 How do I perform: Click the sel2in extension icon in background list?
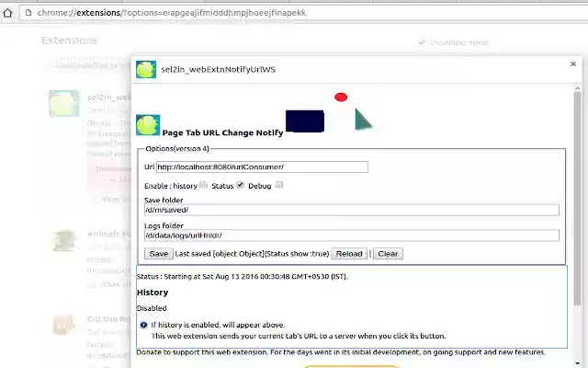click(64, 104)
